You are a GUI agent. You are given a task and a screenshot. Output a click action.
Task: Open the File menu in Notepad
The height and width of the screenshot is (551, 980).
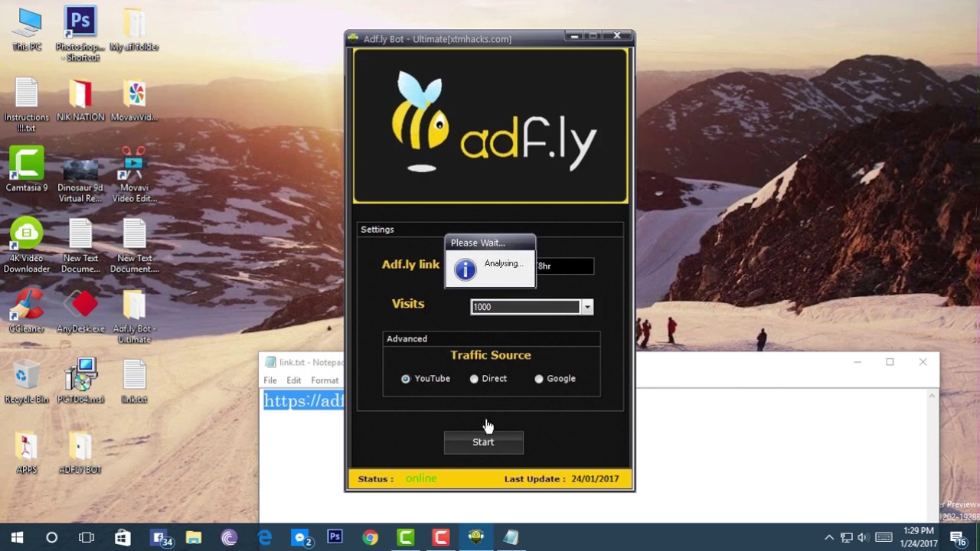coord(269,380)
